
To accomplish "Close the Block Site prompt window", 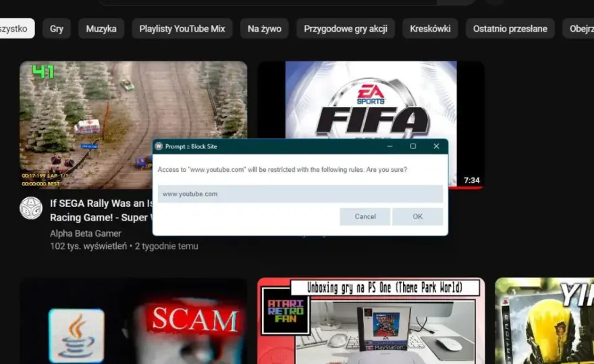I will (436, 146).
